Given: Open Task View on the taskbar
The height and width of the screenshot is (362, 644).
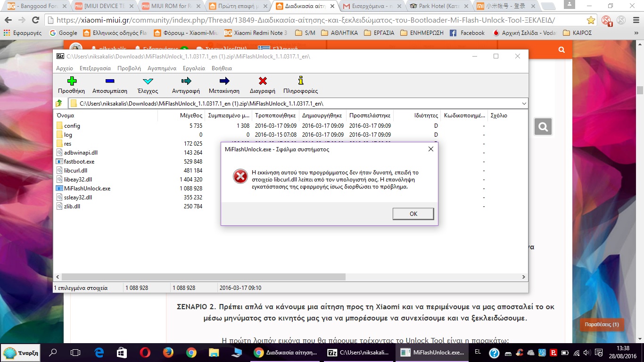Looking at the screenshot, I should coord(75,352).
